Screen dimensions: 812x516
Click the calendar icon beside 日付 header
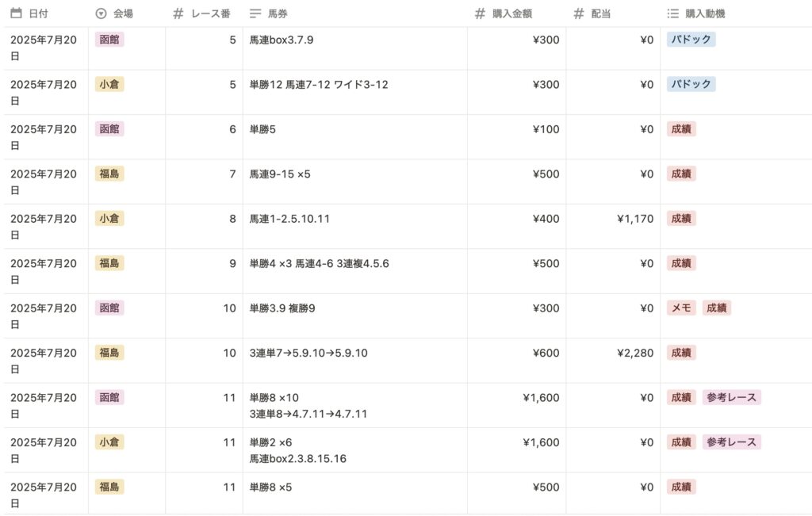(16, 13)
